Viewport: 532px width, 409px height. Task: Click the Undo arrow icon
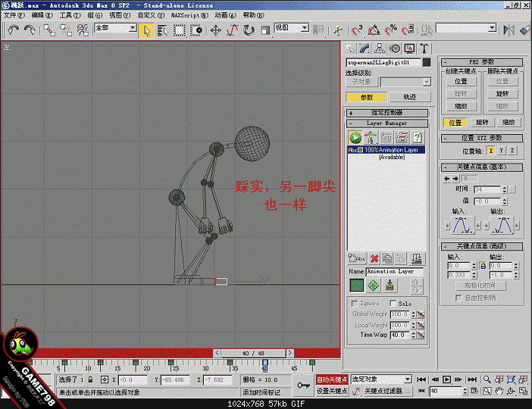coord(13,30)
